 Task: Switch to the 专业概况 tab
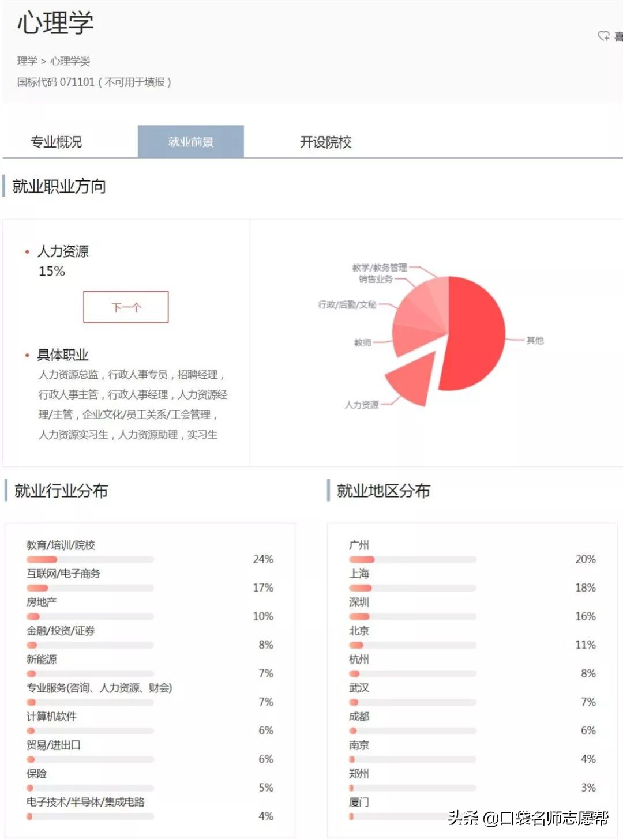tap(56, 142)
